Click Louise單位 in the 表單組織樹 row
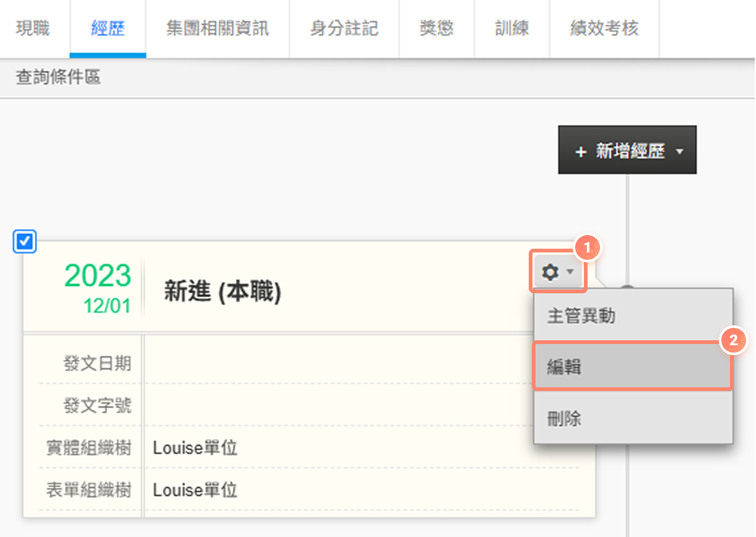The width and height of the screenshot is (756, 537). coord(195,491)
